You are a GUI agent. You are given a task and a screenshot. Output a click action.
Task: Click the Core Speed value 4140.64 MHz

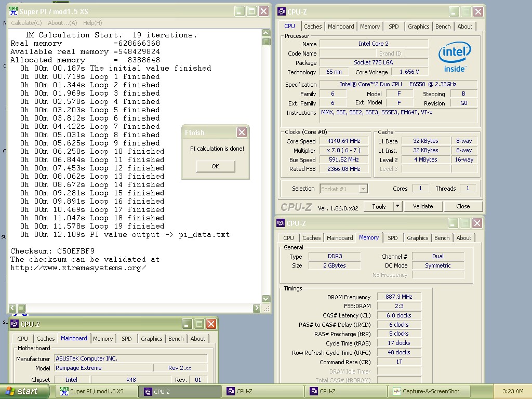tap(344, 141)
